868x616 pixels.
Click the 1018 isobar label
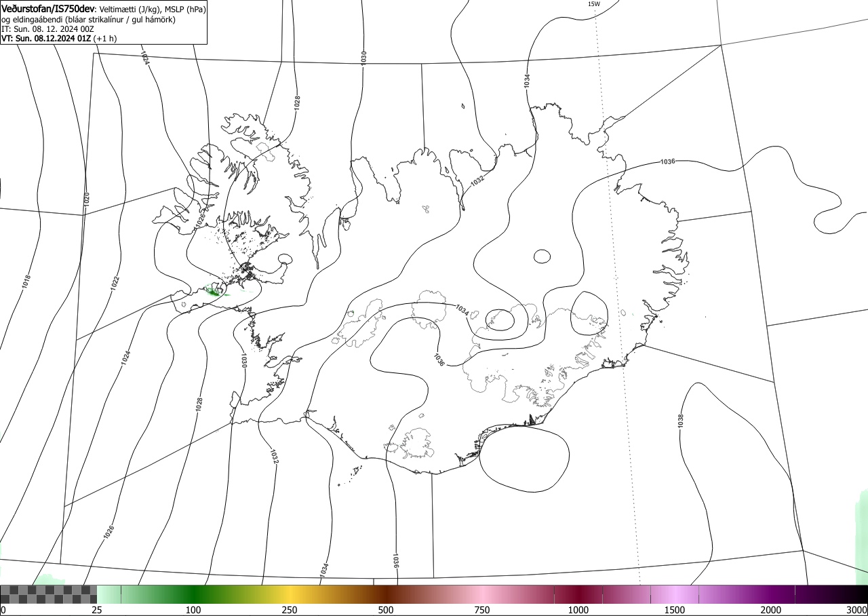click(26, 282)
